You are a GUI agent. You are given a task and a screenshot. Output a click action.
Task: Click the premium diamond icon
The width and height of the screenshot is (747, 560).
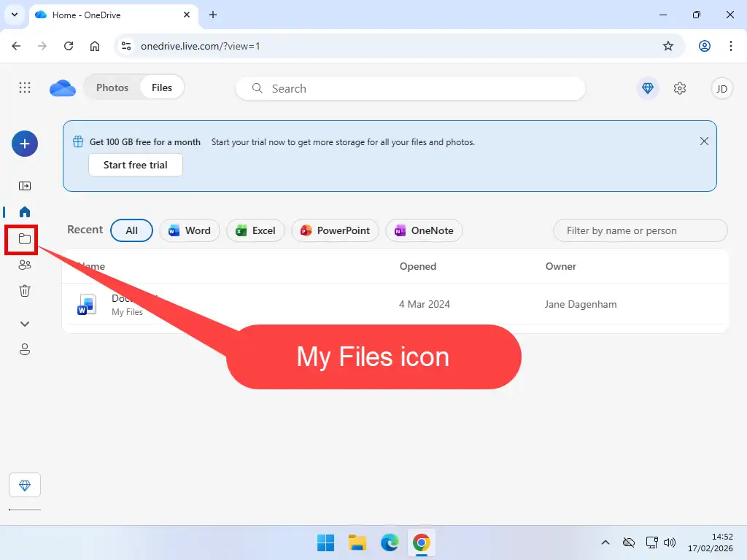[647, 87]
